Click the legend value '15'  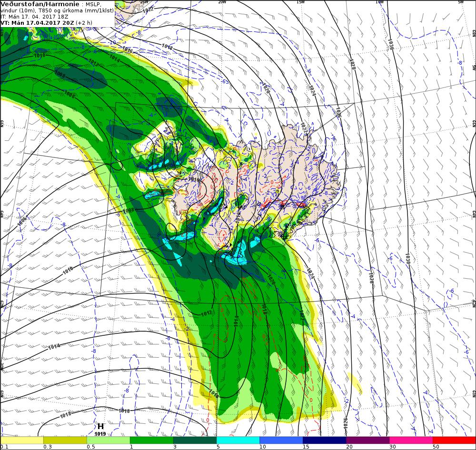coord(306,447)
